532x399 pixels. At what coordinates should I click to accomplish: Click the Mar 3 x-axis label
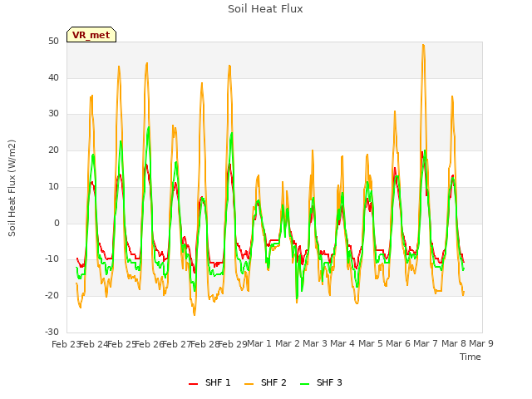pyautogui.click(x=314, y=343)
